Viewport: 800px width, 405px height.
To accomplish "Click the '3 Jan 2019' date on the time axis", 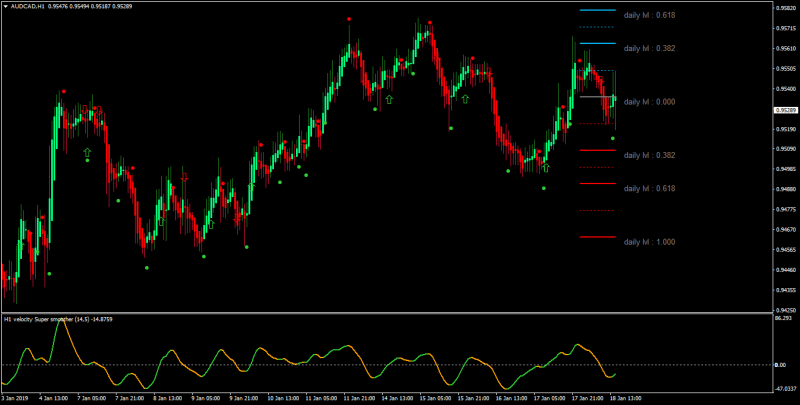I will click(15, 398).
